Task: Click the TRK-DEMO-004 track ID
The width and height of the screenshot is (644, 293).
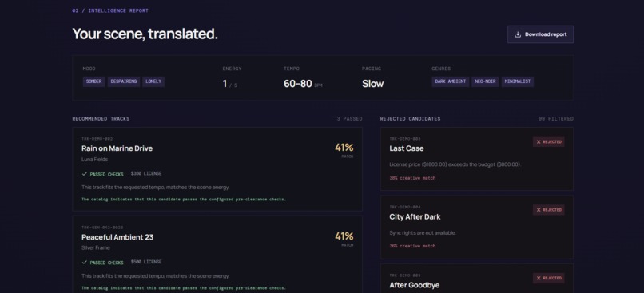Action: pos(405,207)
